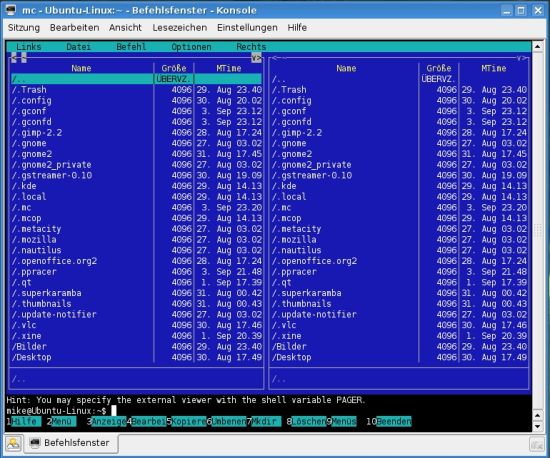Screen dimensions: 550x458
Task: Click the left panel history dropdown arrow
Action: [256, 58]
